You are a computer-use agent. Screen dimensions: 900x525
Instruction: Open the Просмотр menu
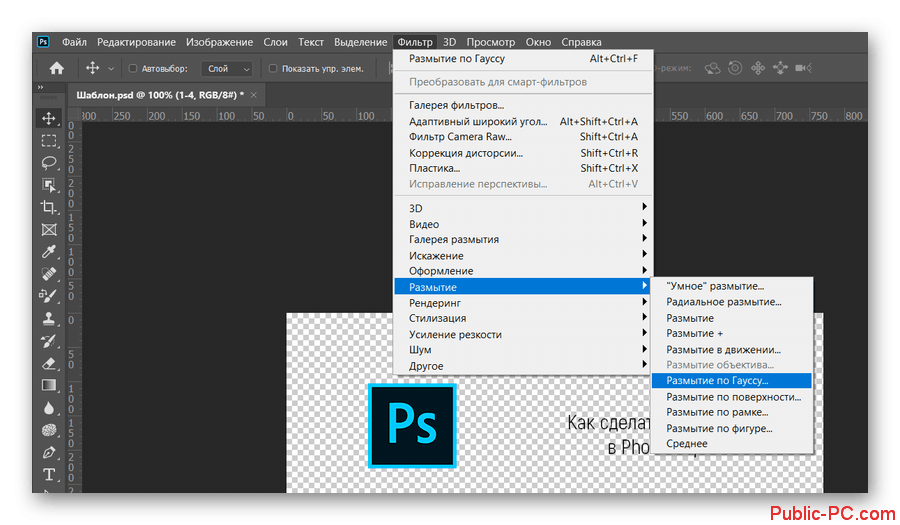[x=491, y=42]
